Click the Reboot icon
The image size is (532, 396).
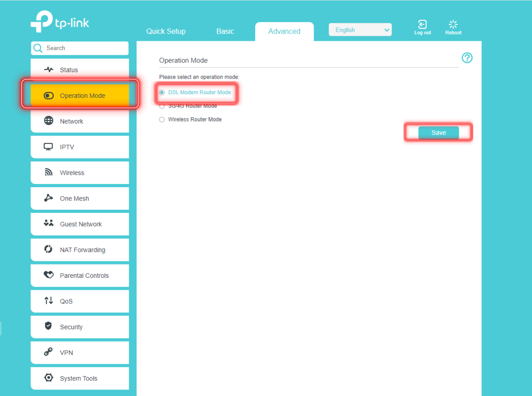point(453,24)
